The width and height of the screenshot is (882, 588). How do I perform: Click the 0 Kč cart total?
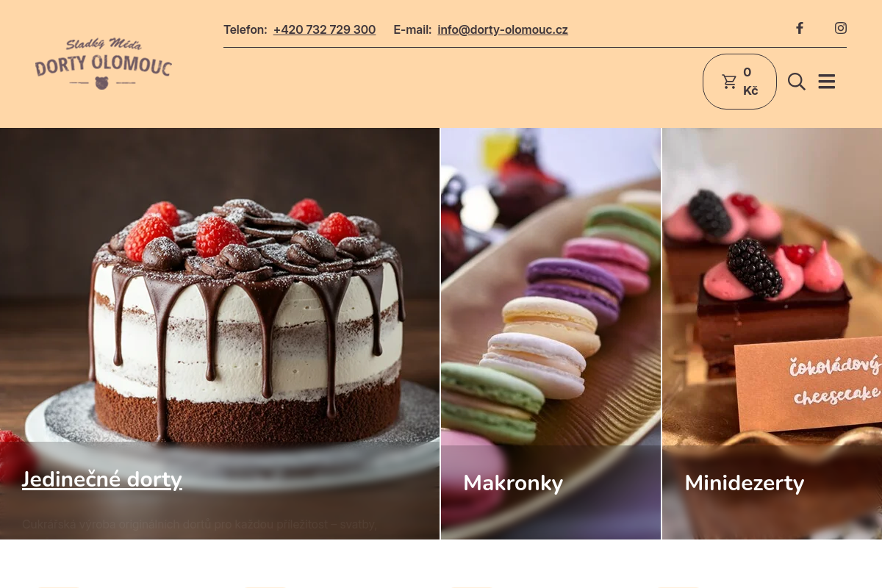tap(750, 82)
